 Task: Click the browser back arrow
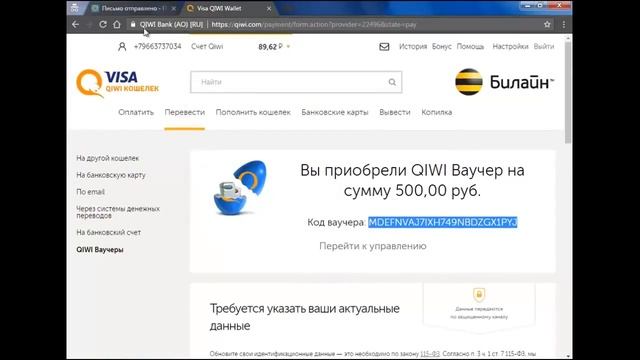(x=76, y=24)
